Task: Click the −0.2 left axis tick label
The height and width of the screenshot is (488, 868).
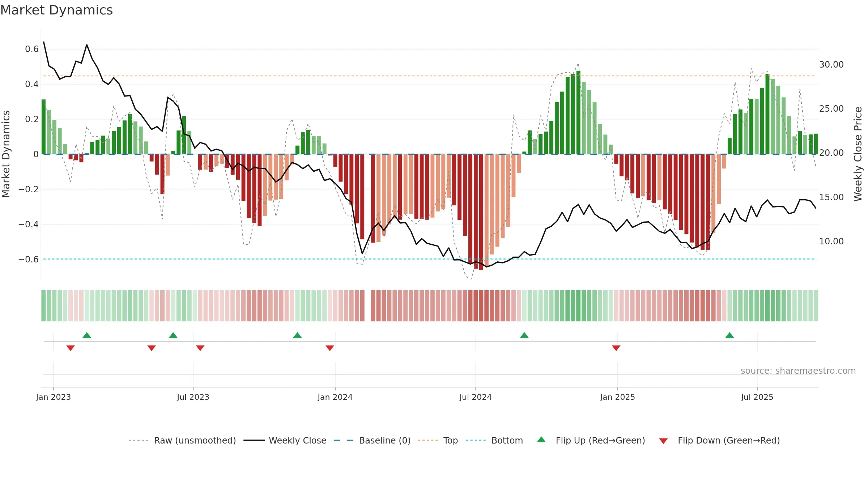Action: pyautogui.click(x=29, y=189)
